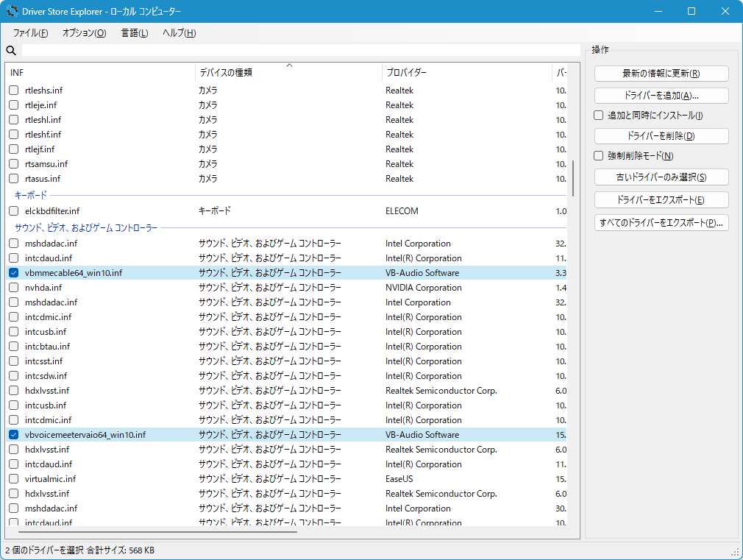Select the rtleje.inf file name
743x560 pixels.
point(40,104)
